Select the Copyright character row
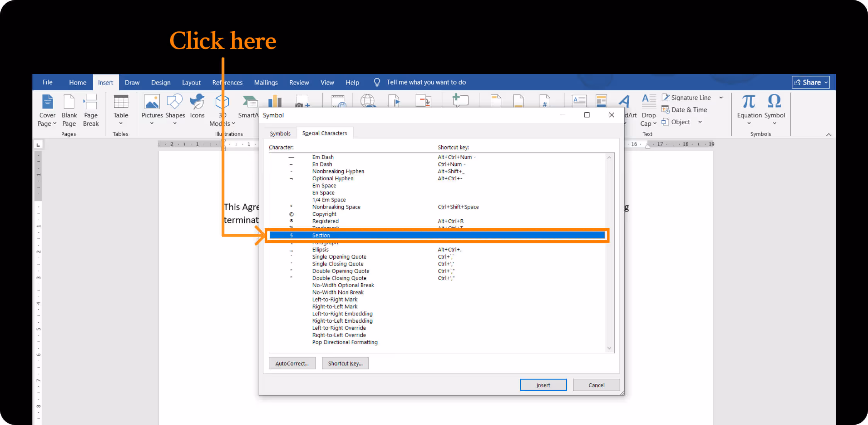This screenshot has width=868, height=425. coord(324,214)
